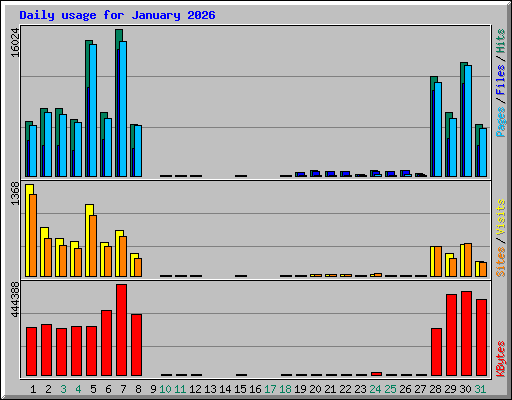Click green day label 3
The width and height of the screenshot is (512, 400).
[63, 389]
